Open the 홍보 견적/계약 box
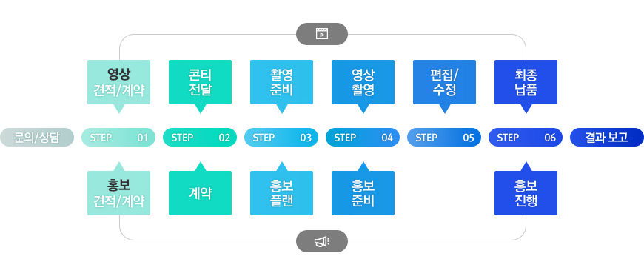644x276 pixels. (118, 193)
